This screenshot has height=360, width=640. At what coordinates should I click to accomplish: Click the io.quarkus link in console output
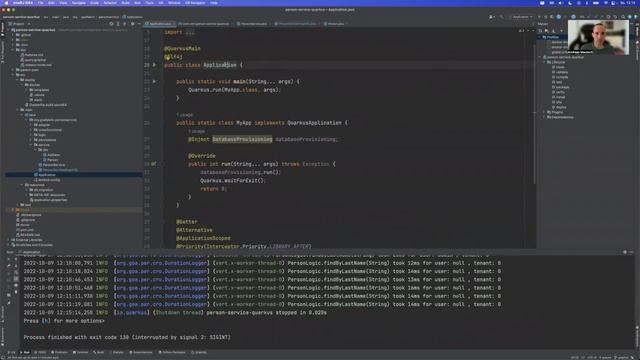[132, 313]
